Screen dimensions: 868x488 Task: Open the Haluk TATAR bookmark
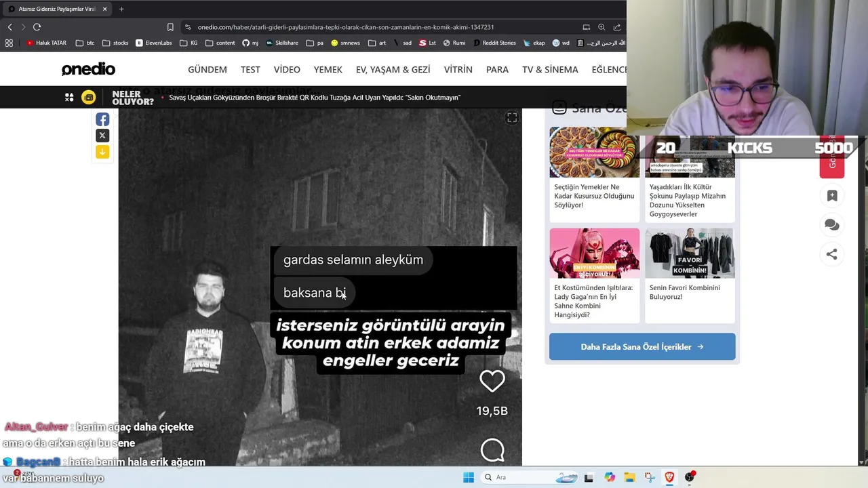[x=46, y=43]
